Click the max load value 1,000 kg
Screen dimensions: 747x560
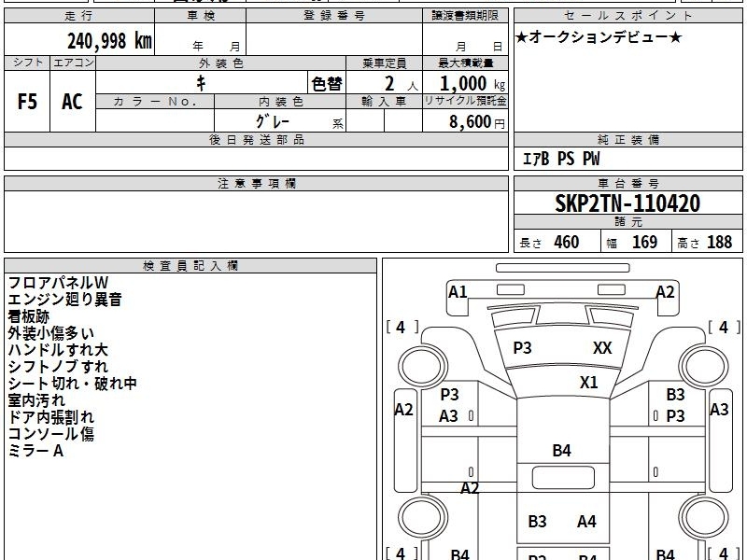coord(472,84)
